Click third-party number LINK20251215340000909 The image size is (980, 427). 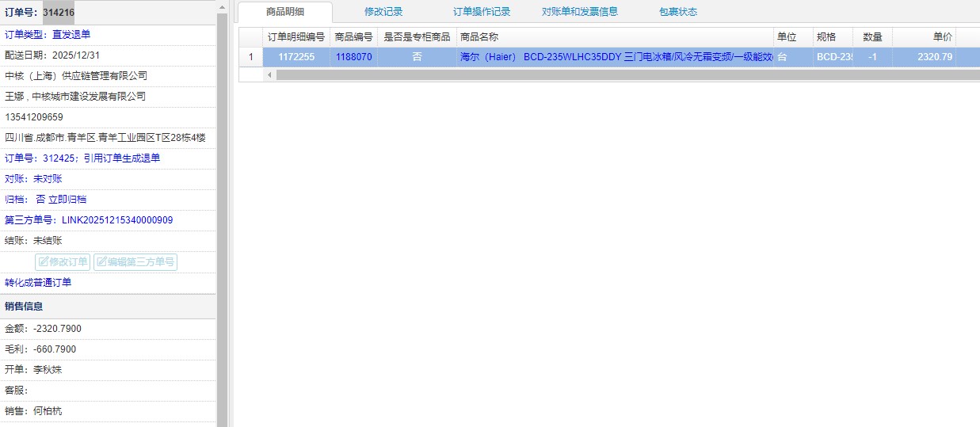(117, 219)
